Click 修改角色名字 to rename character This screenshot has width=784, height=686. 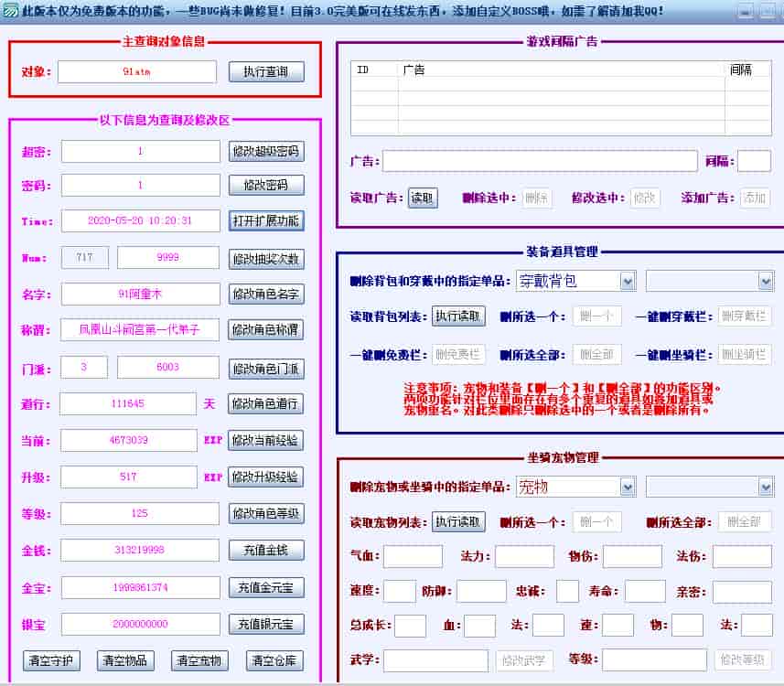tap(265, 295)
